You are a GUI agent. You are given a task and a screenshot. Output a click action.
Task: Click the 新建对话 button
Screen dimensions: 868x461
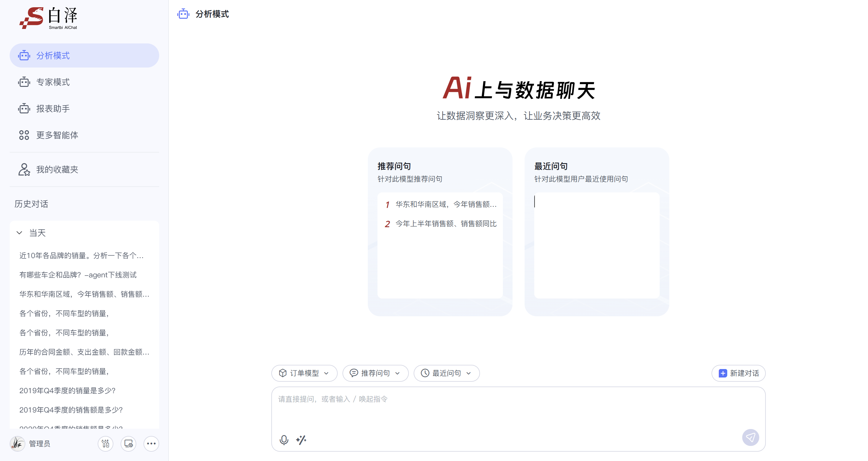739,373
